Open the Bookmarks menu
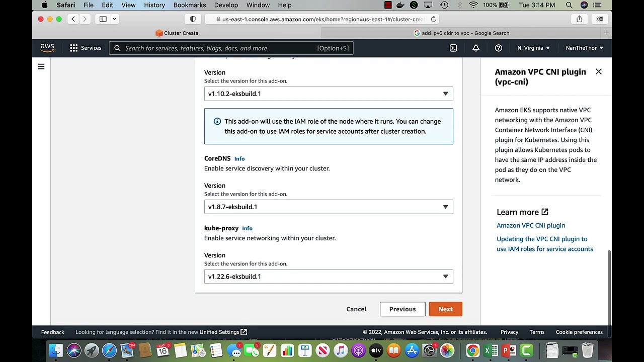 coord(190,5)
